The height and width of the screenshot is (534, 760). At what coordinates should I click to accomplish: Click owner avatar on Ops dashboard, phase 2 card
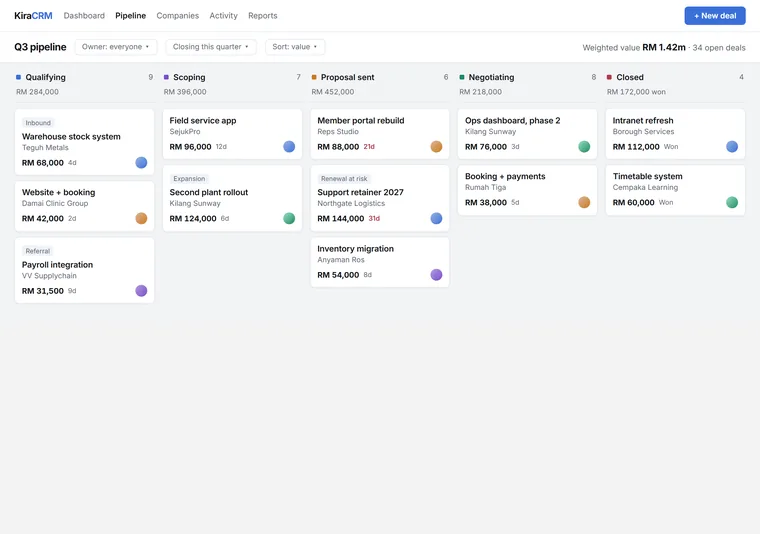pos(584,146)
